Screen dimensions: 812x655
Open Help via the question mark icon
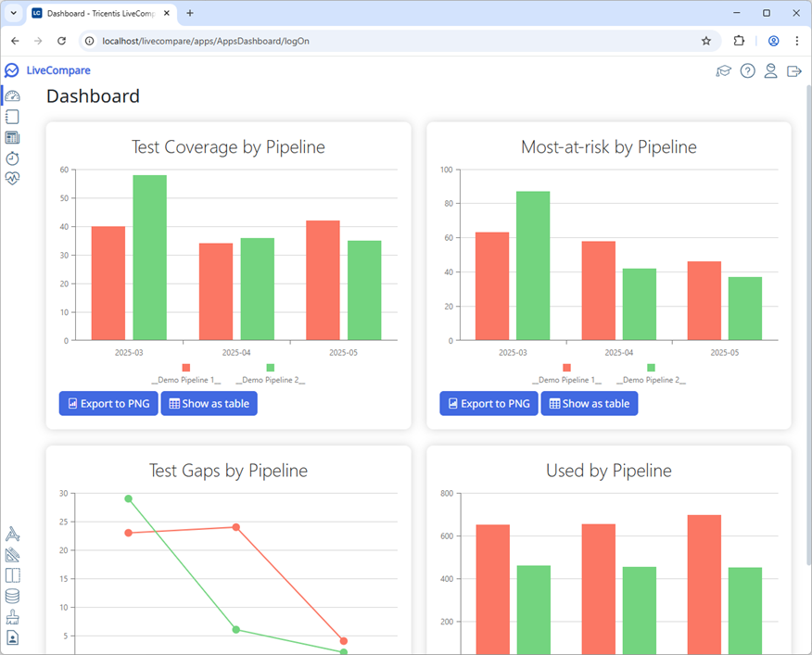(x=747, y=70)
